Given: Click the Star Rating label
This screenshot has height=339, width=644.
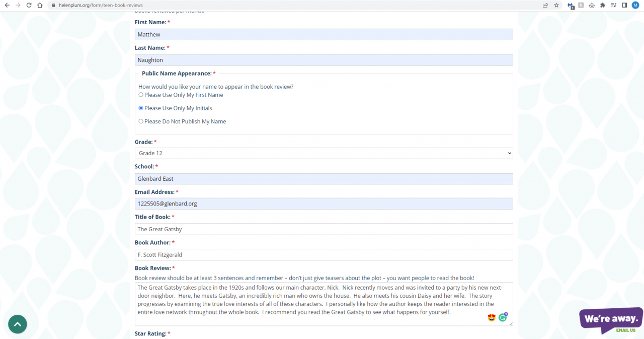Looking at the screenshot, I should (x=152, y=333).
